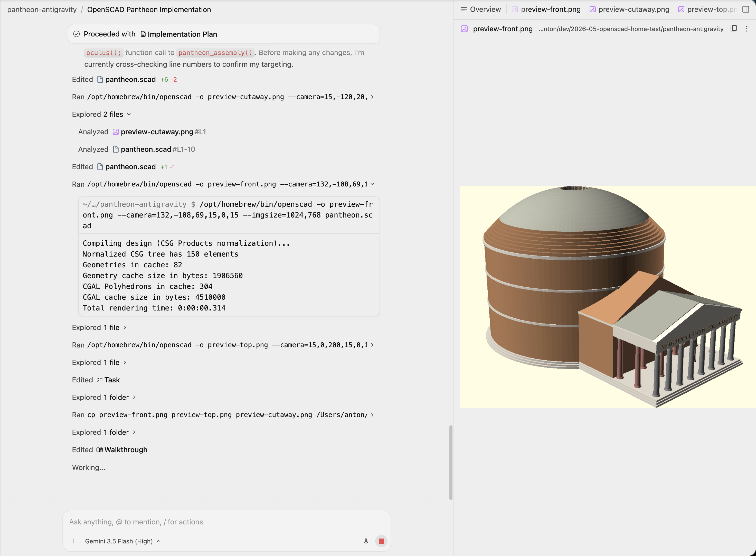Click the file path next to preview-front.png
The image size is (756, 556).
(x=631, y=29)
